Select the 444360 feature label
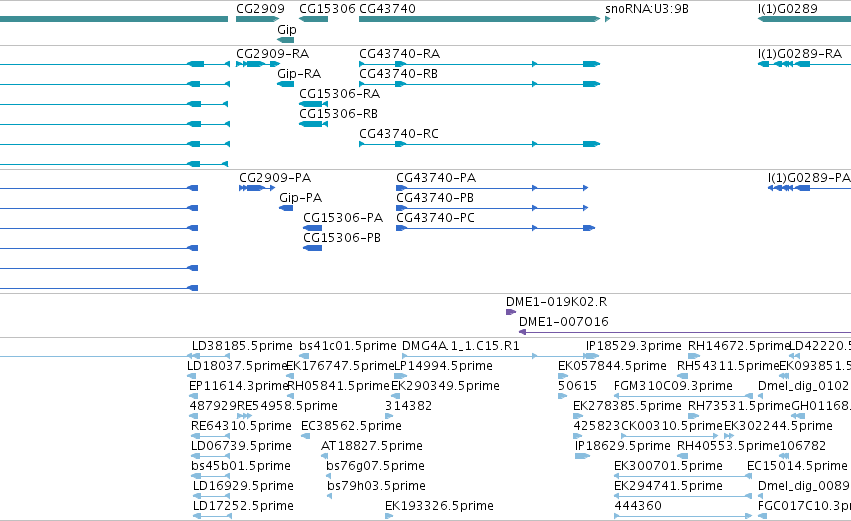The height and width of the screenshot is (521, 851). (638, 507)
